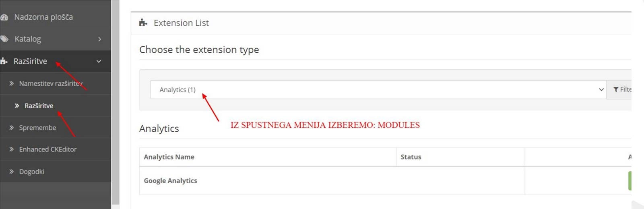Click the puzzle icon beside sidebar Razširitve
This screenshot has width=644, height=209.
(4, 61)
